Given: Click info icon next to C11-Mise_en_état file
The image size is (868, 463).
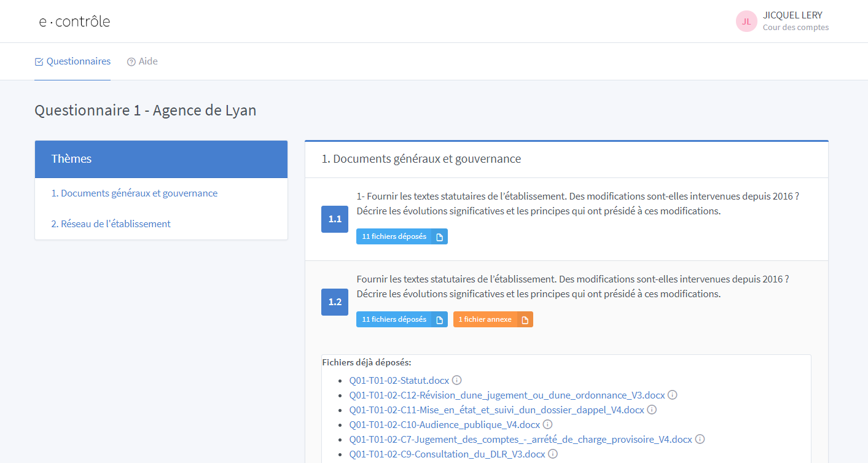Looking at the screenshot, I should pyautogui.click(x=652, y=410).
